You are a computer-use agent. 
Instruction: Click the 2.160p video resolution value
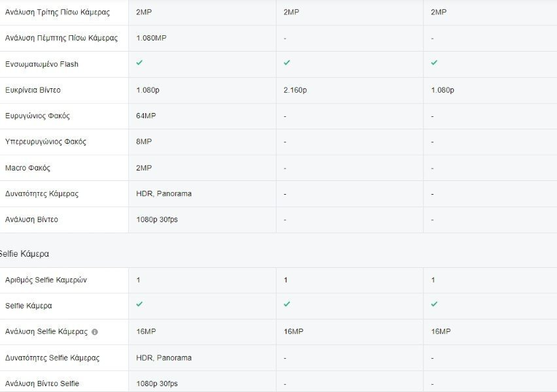click(295, 90)
